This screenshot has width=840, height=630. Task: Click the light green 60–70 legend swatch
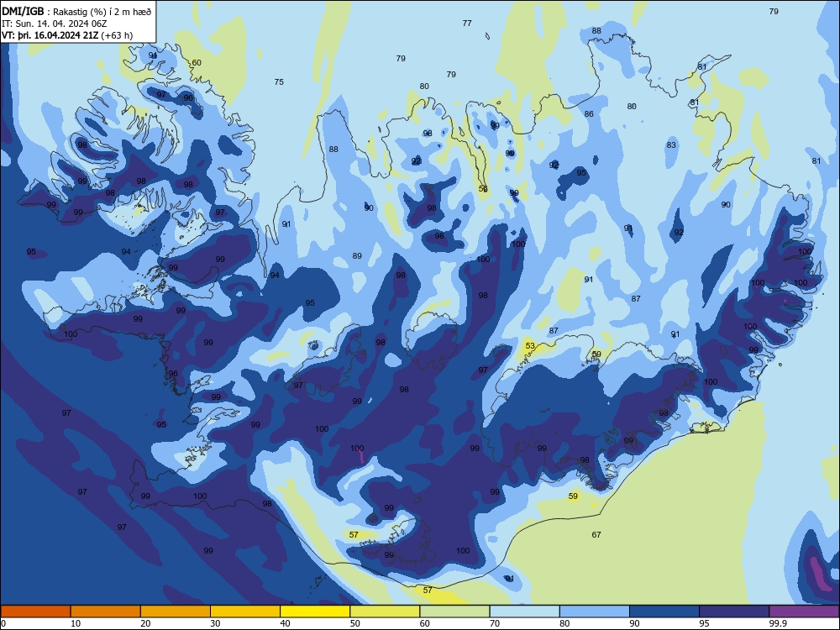tap(454, 612)
